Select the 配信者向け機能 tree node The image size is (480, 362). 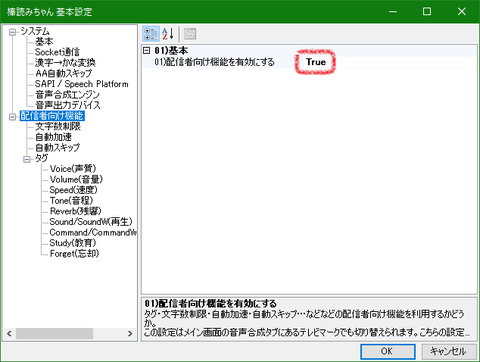pyautogui.click(x=52, y=116)
